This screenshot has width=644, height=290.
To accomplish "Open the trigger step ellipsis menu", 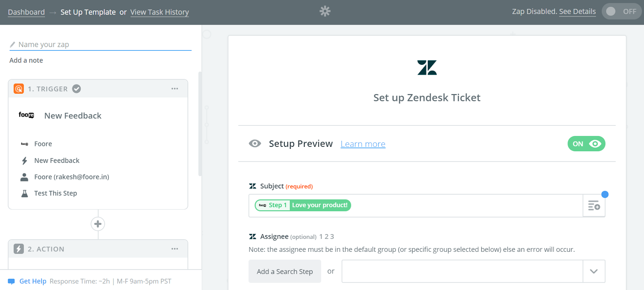I will point(175,89).
